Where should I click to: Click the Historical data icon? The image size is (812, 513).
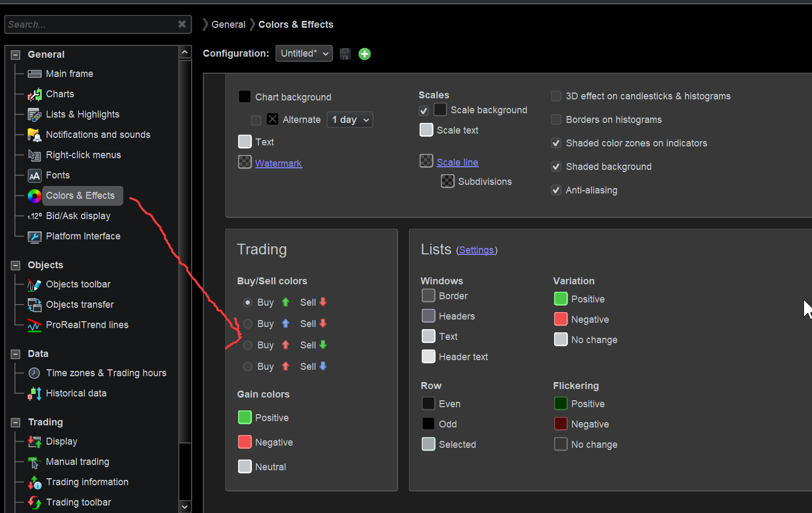pyautogui.click(x=35, y=394)
